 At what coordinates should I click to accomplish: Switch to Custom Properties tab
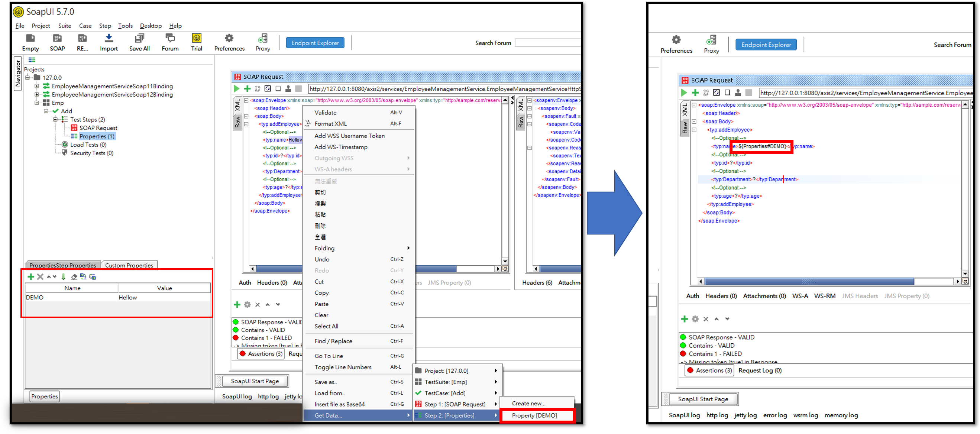(129, 265)
